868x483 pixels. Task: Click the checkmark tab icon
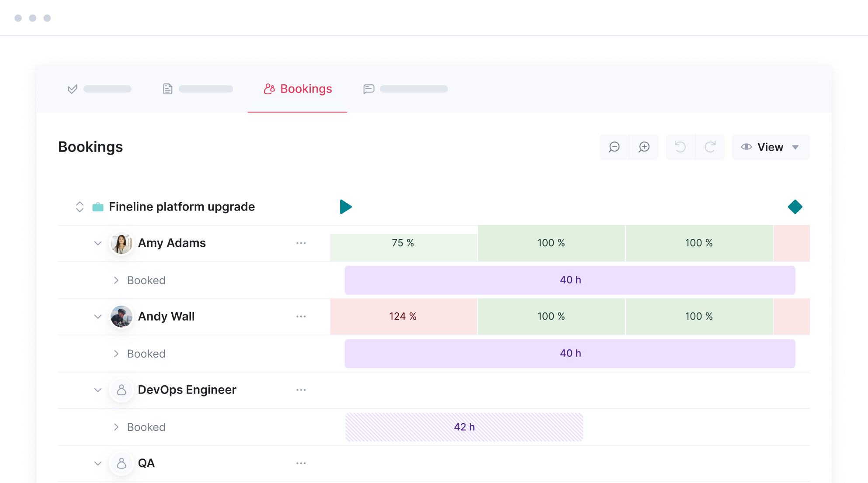(73, 89)
